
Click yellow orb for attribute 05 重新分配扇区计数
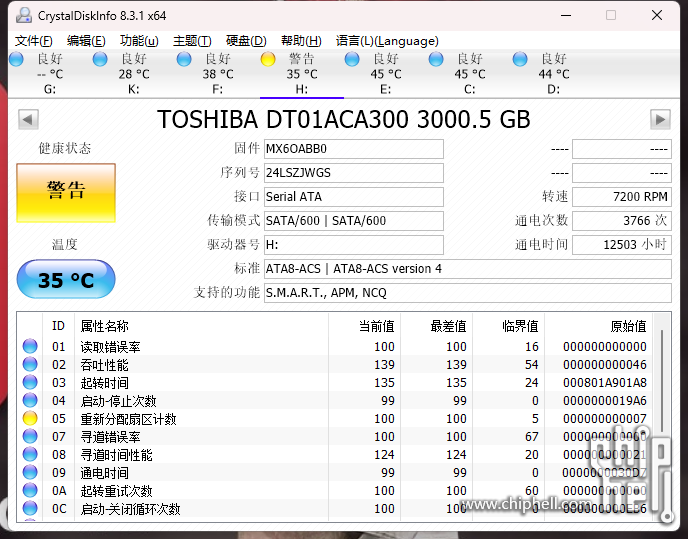(x=30, y=418)
